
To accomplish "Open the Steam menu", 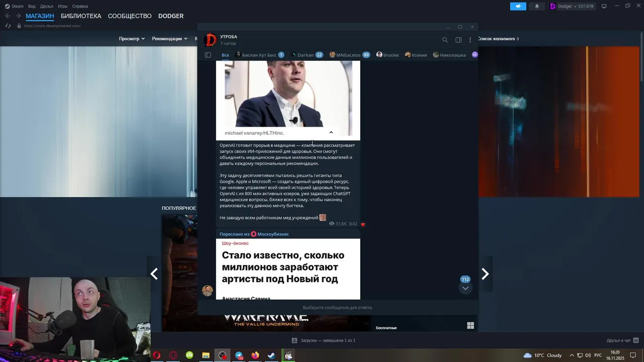I will click(x=14, y=6).
